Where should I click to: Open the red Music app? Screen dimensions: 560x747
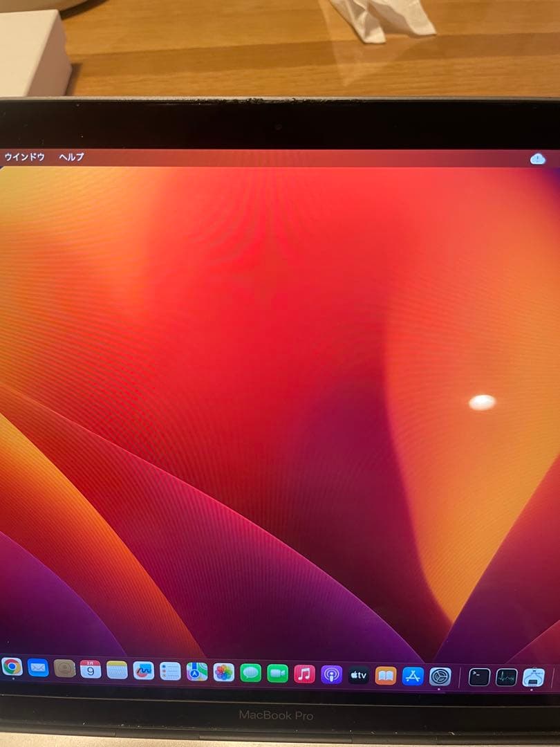pyautogui.click(x=304, y=674)
